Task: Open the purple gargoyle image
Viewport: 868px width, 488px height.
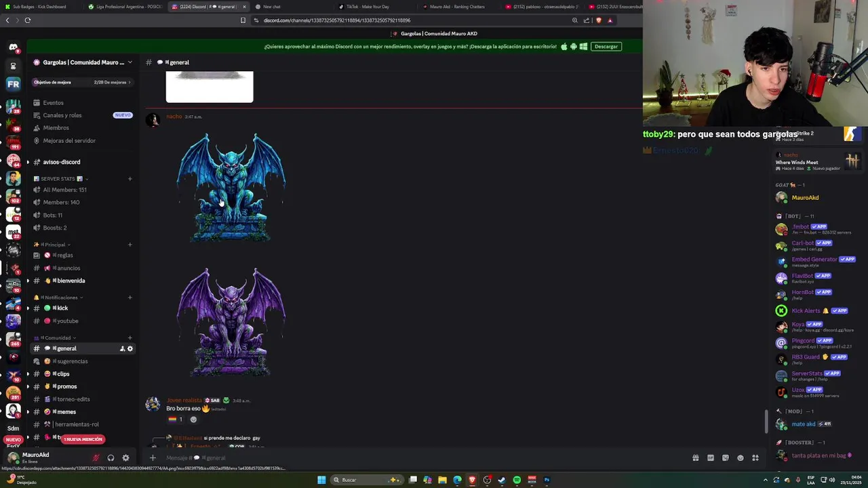Action: click(x=231, y=323)
